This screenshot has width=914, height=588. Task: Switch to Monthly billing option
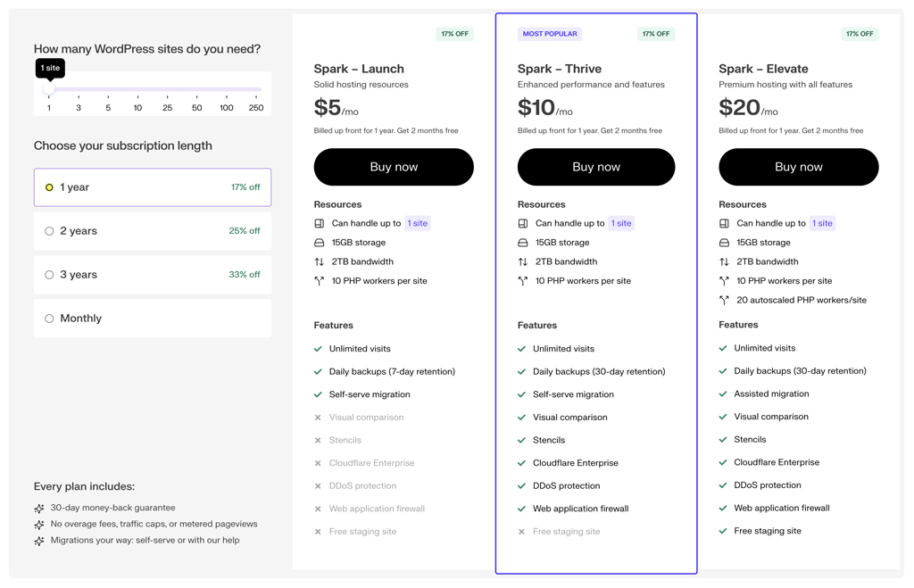49,319
